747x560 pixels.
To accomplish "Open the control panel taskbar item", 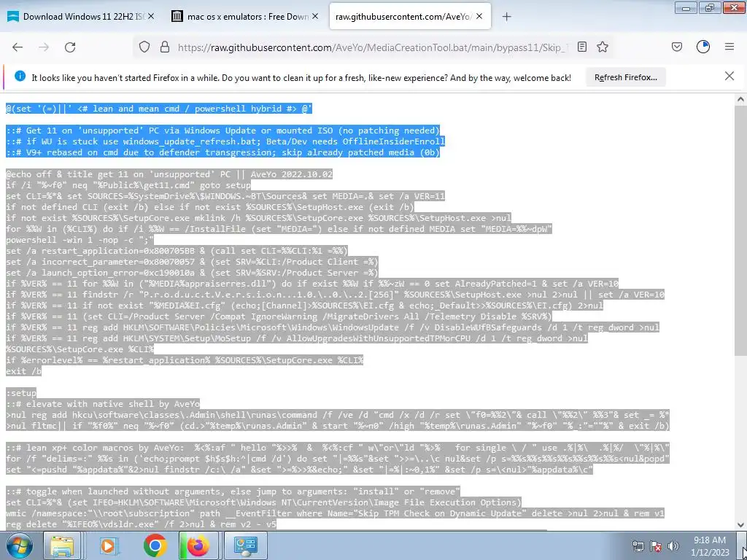I will pyautogui.click(x=244, y=545).
